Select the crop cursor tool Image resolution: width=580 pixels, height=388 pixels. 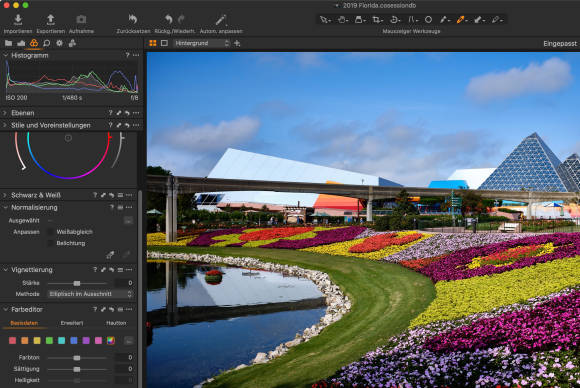[x=377, y=20]
